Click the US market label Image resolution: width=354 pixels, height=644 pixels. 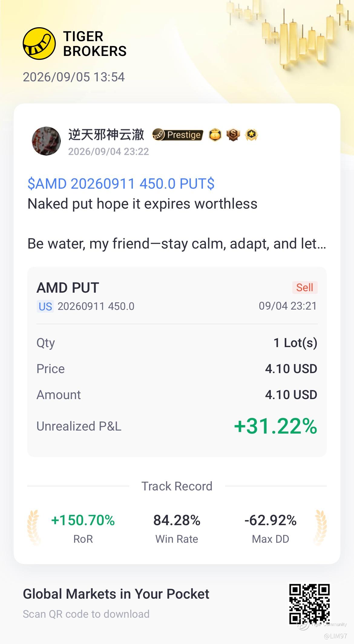(45, 306)
